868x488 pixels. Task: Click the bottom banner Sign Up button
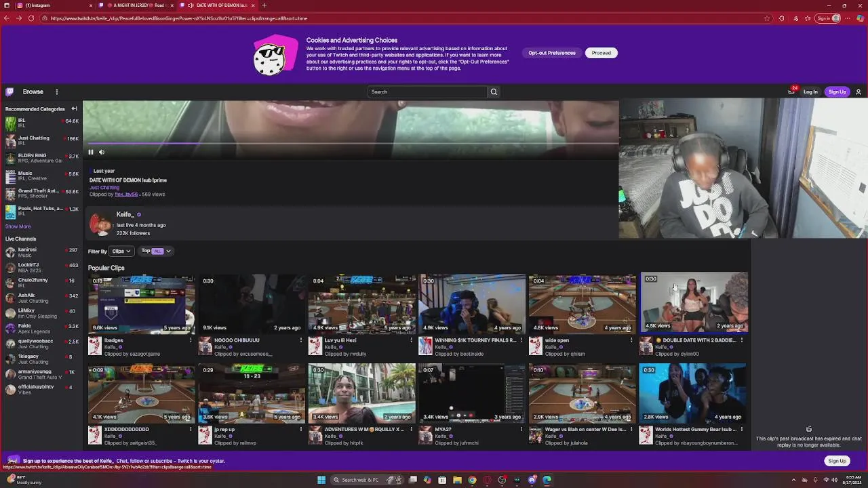[x=837, y=461]
